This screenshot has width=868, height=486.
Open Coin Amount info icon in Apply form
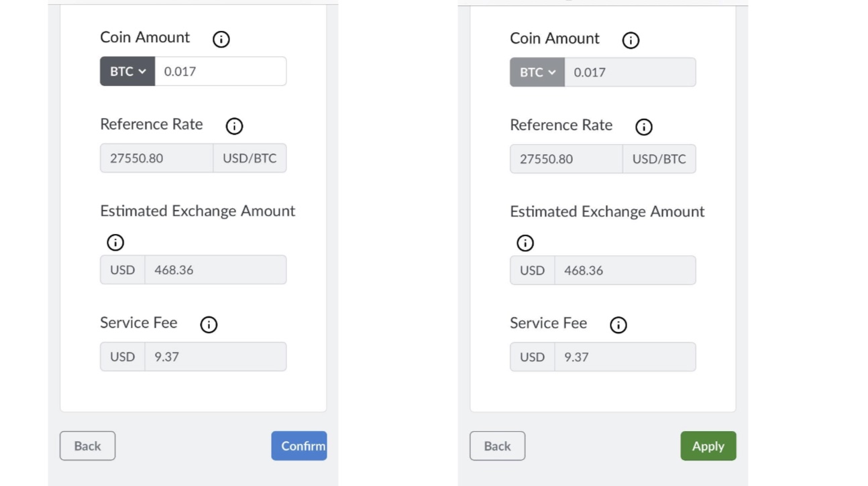pos(631,40)
